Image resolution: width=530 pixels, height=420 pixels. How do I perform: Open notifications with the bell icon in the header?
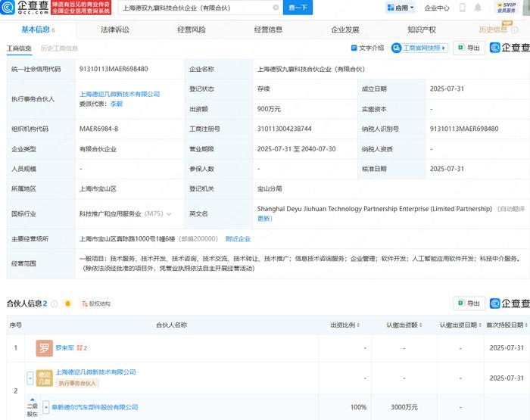click(x=478, y=8)
